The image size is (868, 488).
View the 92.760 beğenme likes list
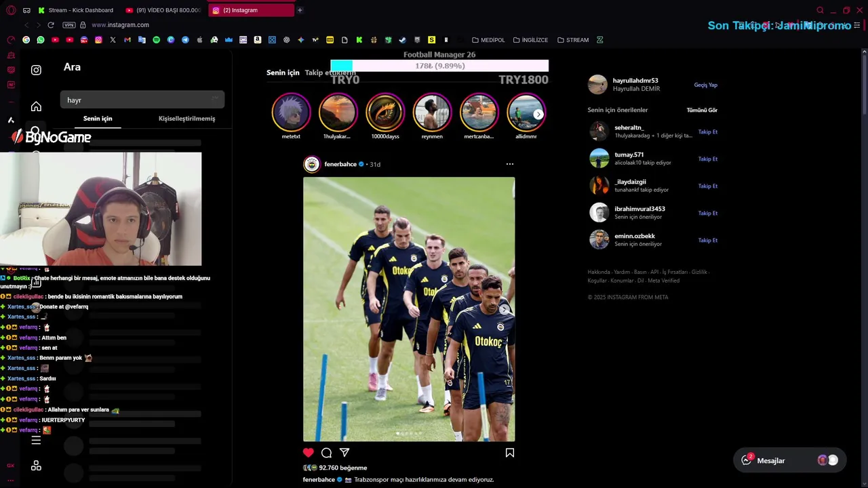[343, 468]
